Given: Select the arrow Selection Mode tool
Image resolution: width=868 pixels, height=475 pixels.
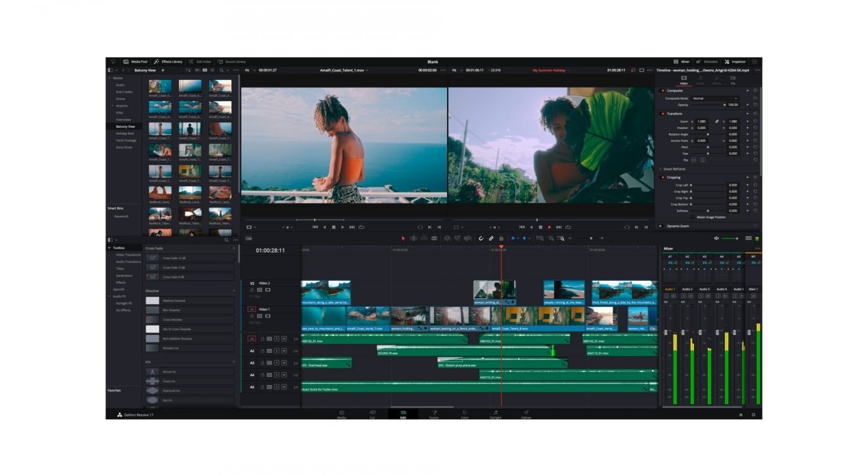Looking at the screenshot, I should click(403, 238).
